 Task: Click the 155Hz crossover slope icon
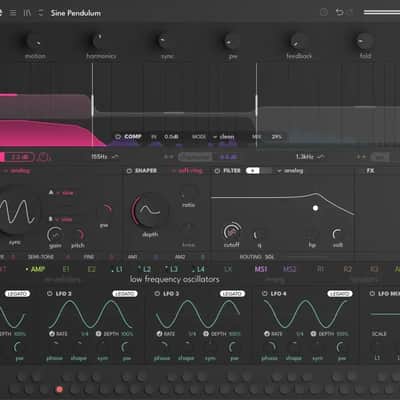coord(115,156)
